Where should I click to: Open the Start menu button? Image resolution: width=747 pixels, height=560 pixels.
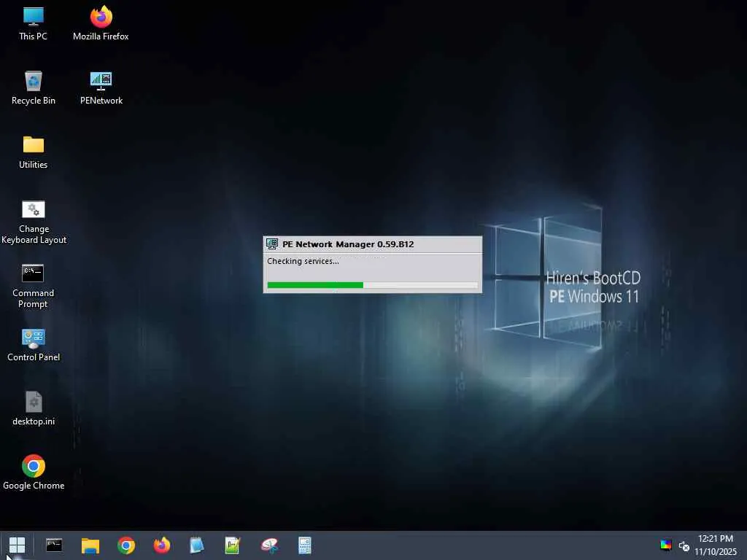coord(18,545)
